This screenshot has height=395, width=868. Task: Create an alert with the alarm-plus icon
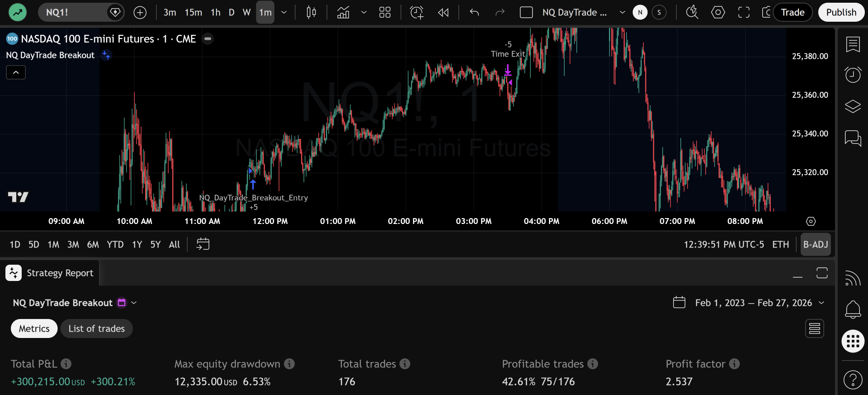(416, 12)
